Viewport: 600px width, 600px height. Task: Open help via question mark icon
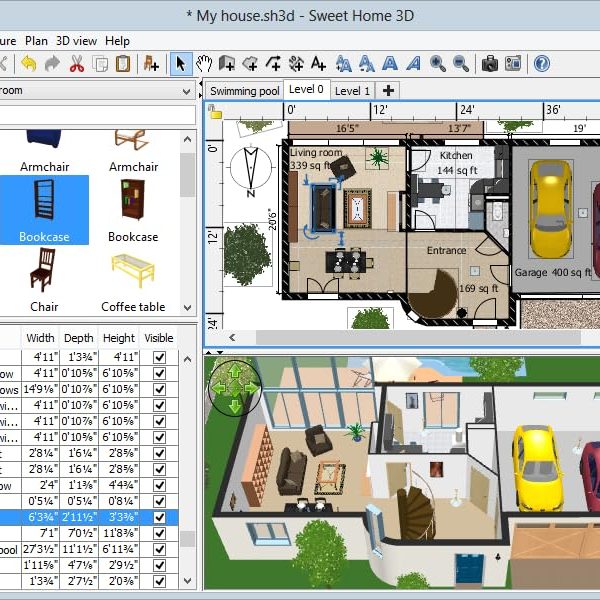(x=541, y=64)
